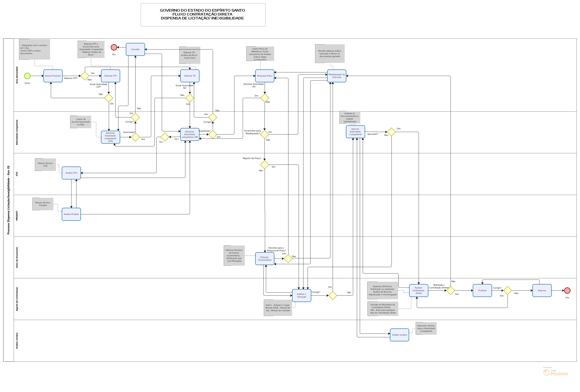Click the Opcional, retorna para a Autoridade Competente note

pos(426,328)
